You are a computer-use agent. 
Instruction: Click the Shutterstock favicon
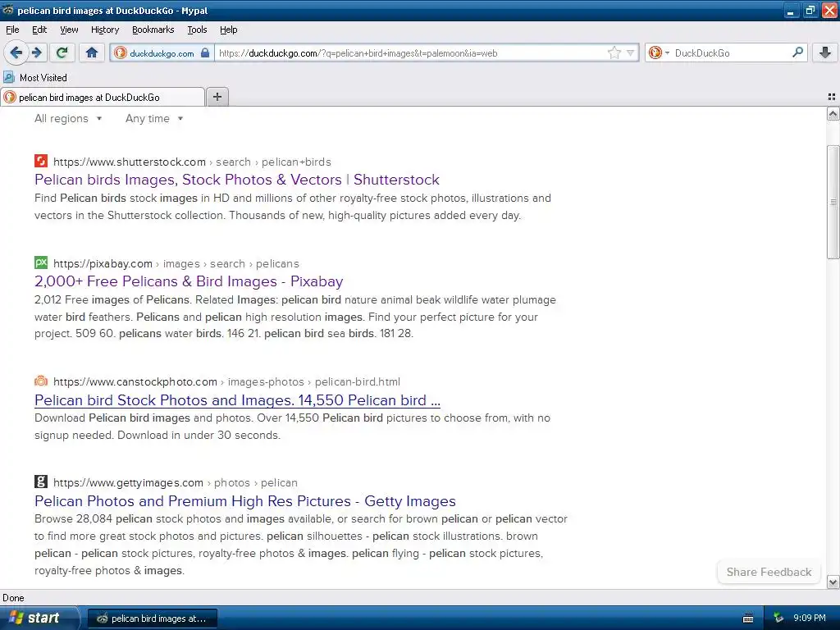41,162
